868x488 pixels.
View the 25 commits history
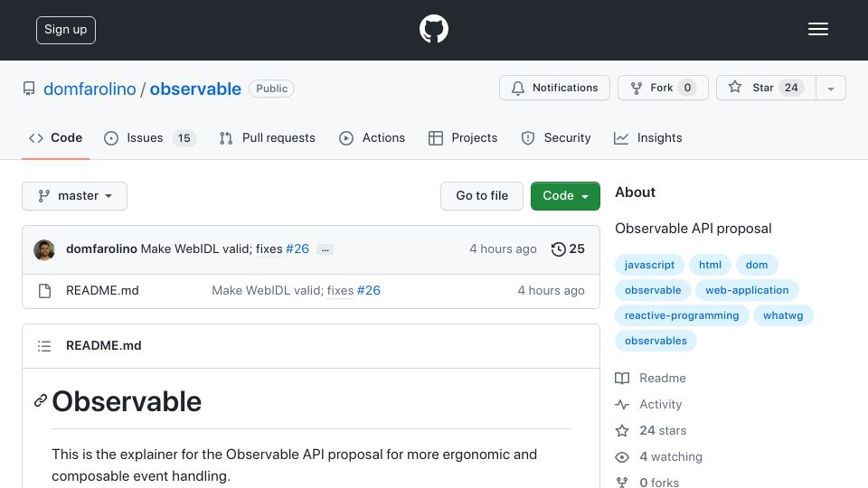568,249
